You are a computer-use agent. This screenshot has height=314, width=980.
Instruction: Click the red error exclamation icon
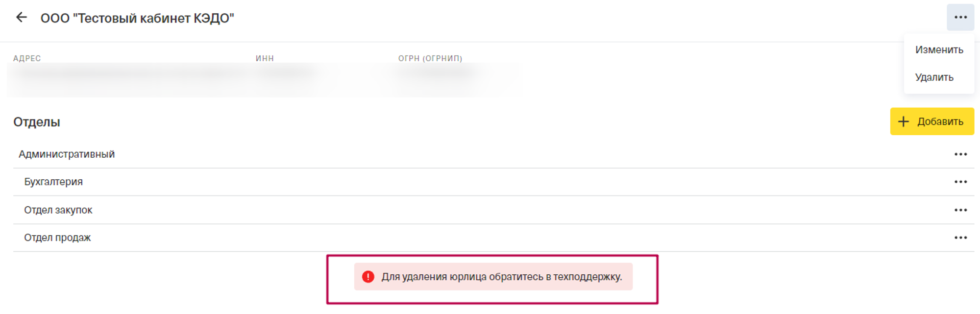pyautogui.click(x=368, y=277)
